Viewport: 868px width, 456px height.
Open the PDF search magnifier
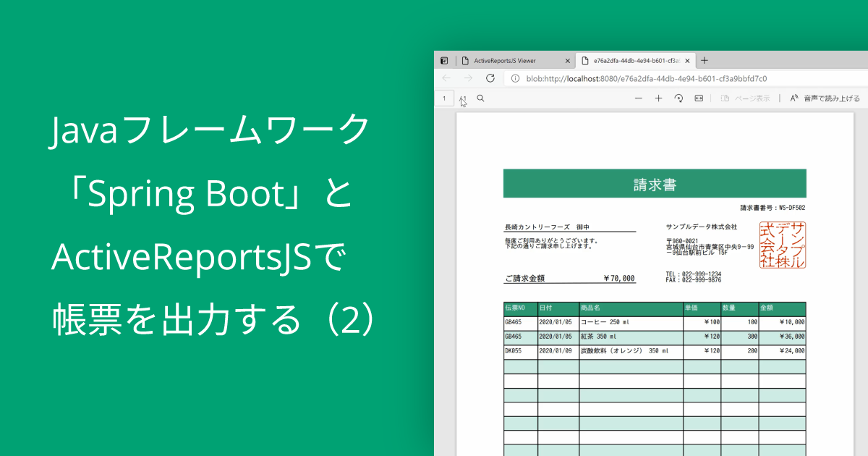pos(480,98)
